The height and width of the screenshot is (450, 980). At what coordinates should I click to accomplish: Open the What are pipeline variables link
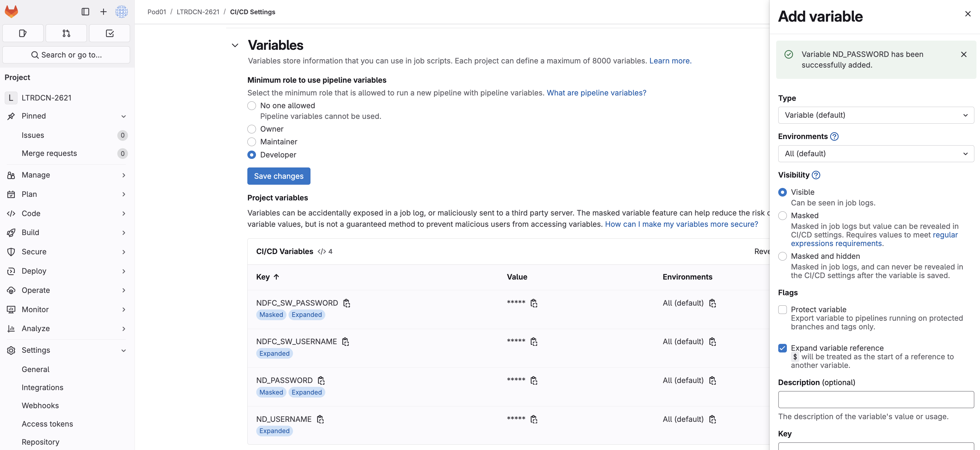[x=596, y=93]
